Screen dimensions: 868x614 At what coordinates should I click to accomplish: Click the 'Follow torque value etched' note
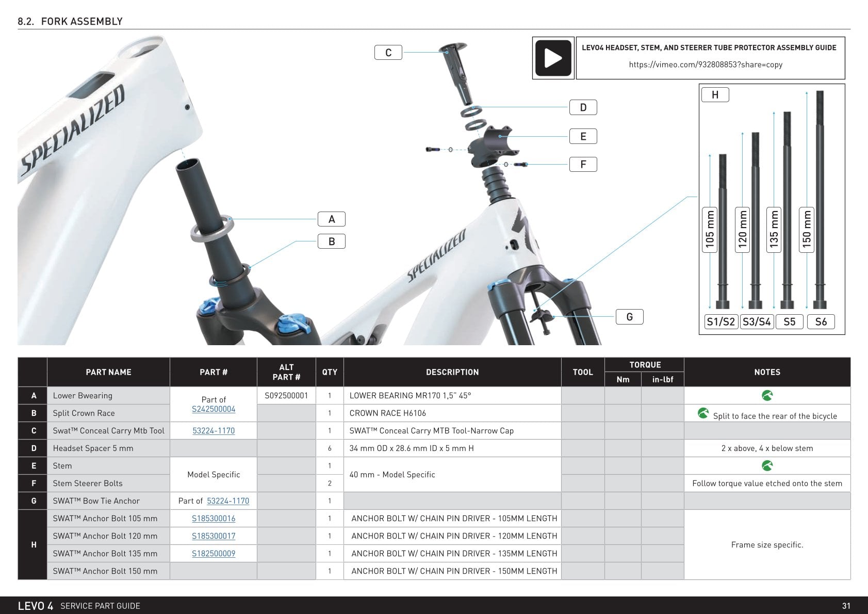(767, 483)
